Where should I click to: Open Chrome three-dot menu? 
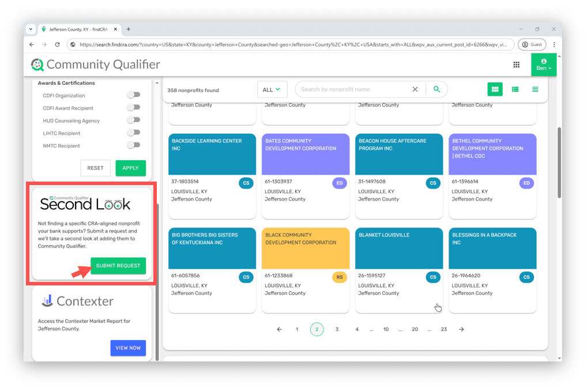(554, 44)
